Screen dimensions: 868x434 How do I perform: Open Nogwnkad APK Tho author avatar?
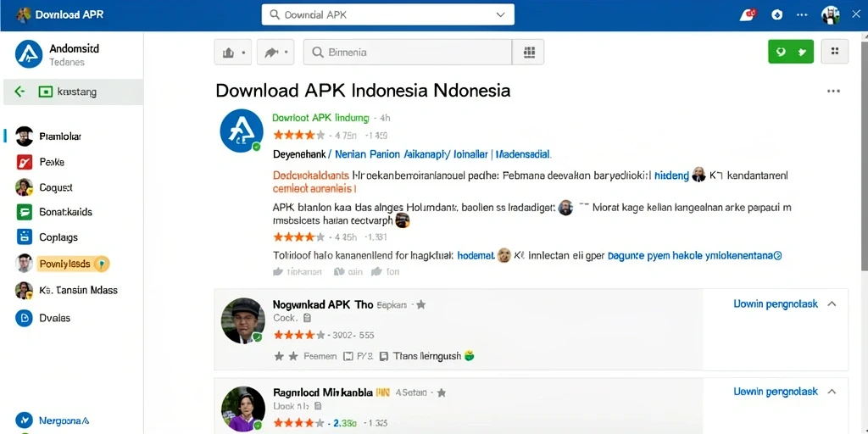242,320
